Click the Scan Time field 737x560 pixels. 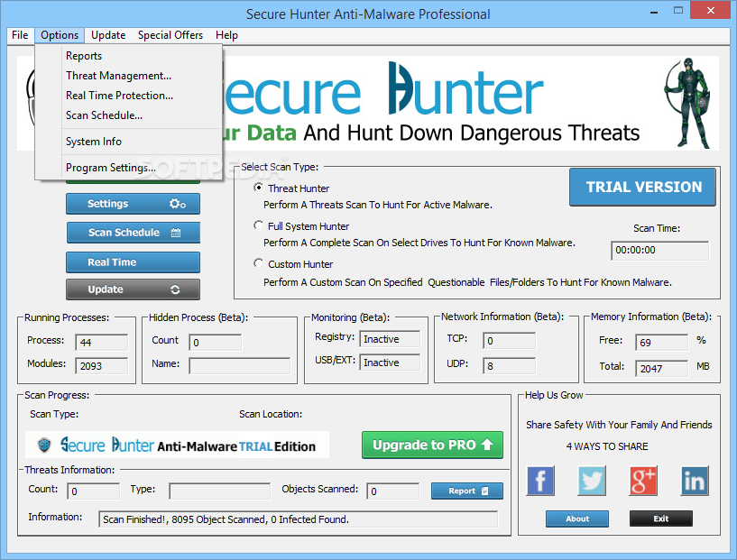point(660,251)
